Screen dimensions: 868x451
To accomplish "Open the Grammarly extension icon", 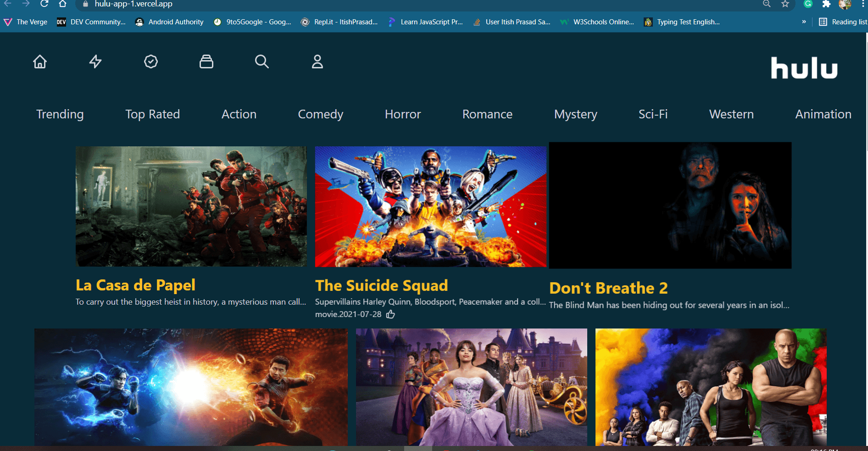I will click(x=808, y=4).
